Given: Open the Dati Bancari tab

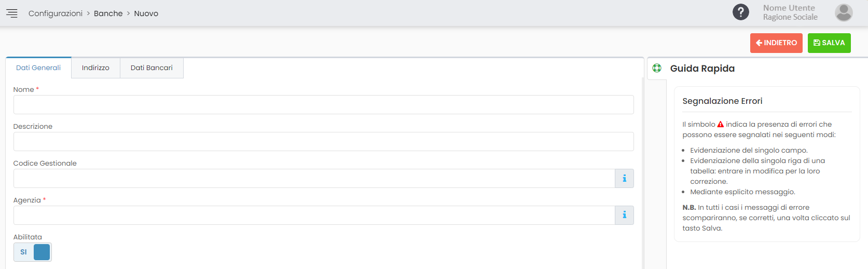Looking at the screenshot, I should point(151,68).
